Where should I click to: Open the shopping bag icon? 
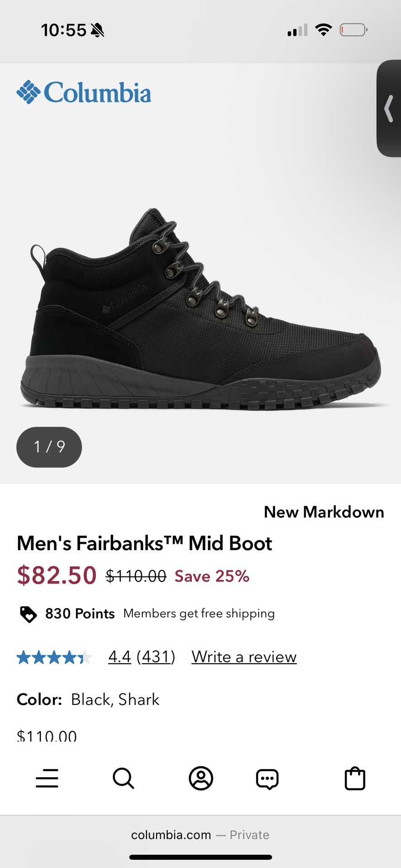(355, 778)
